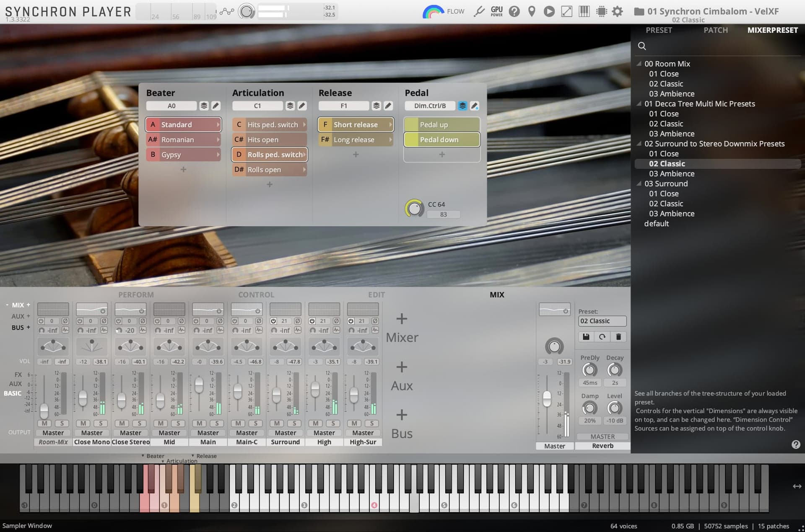Mute the Close Mono channel
Image resolution: width=805 pixels, height=532 pixels.
point(83,424)
